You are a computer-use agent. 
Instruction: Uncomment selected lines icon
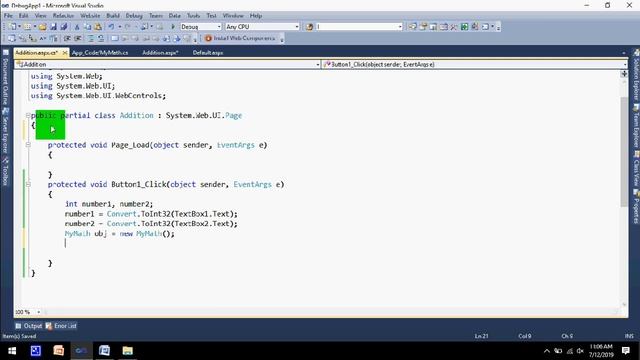click(100, 38)
